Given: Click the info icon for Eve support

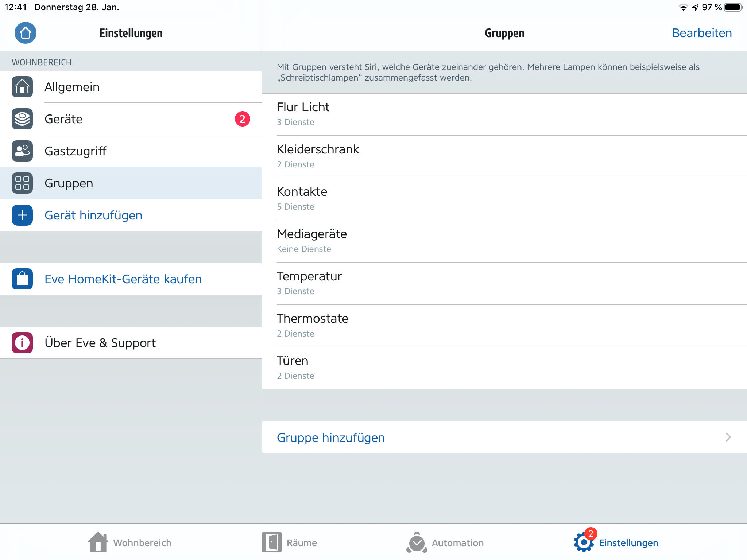Looking at the screenshot, I should coord(22,343).
